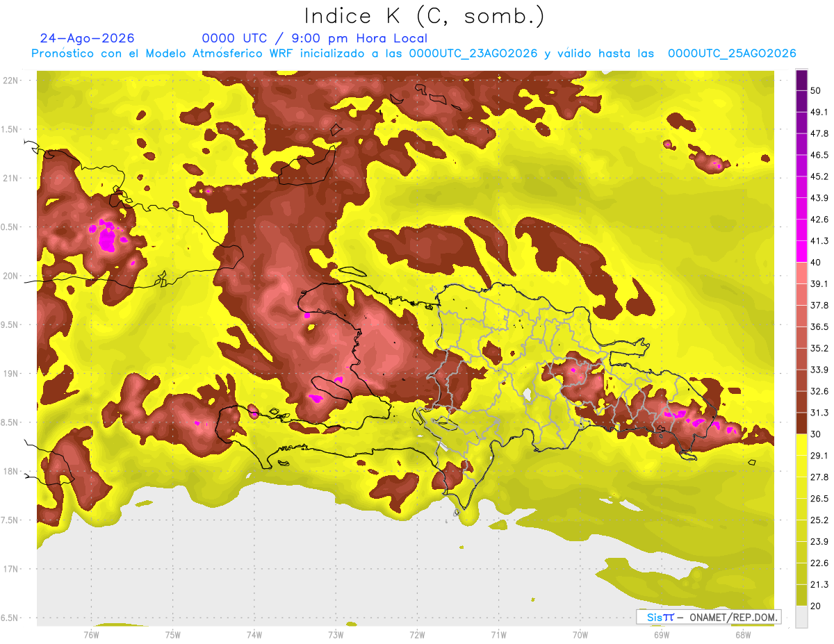Screen dimensions: 834x644
Task: Click the colorbar value "35.2"
Action: point(819,348)
